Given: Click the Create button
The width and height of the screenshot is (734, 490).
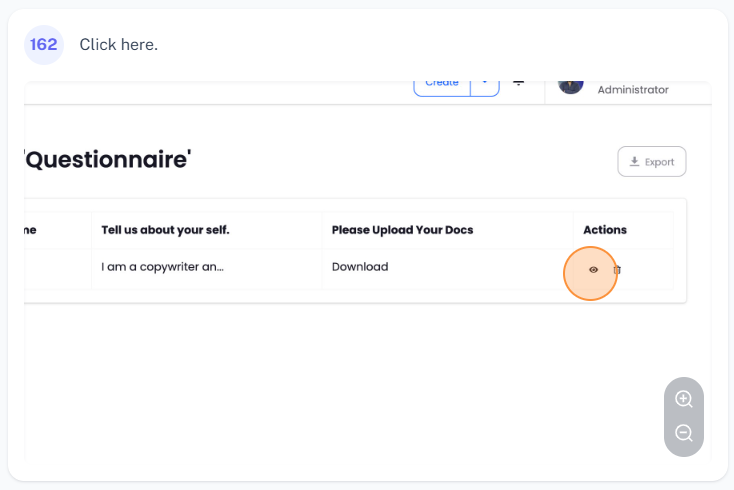Looking at the screenshot, I should coord(442,85).
